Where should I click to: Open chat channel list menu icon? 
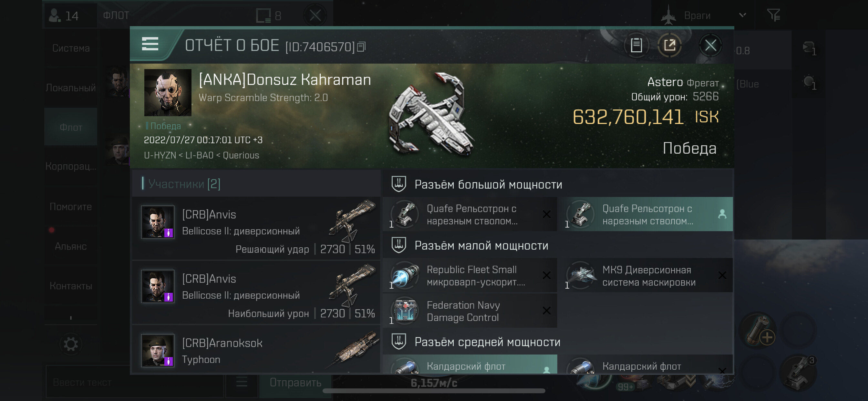coord(242,382)
